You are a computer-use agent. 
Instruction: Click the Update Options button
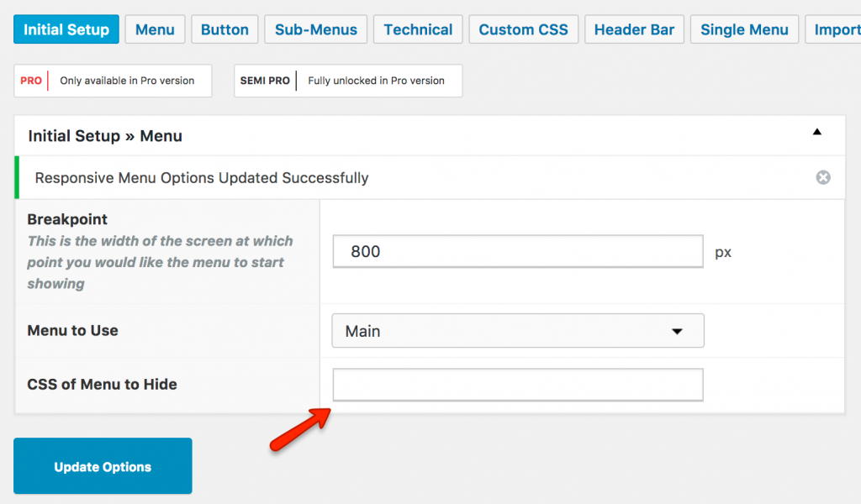point(102,465)
